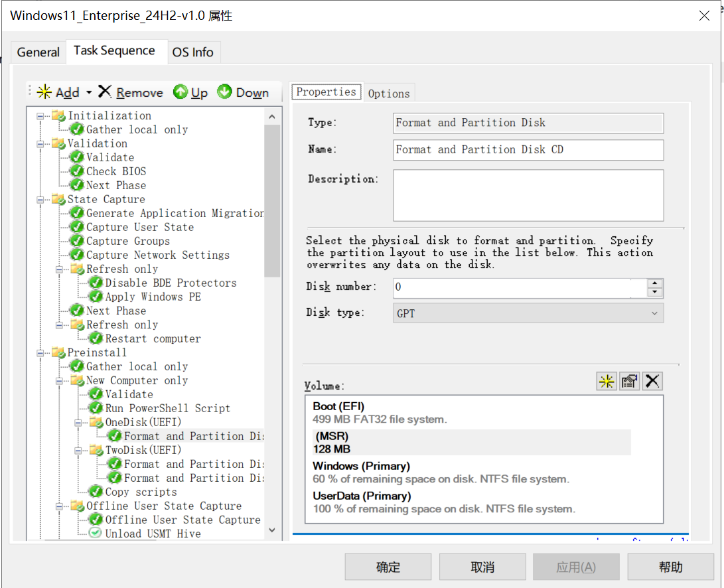
Task: Open volume properties icon button
Action: pyautogui.click(x=629, y=381)
